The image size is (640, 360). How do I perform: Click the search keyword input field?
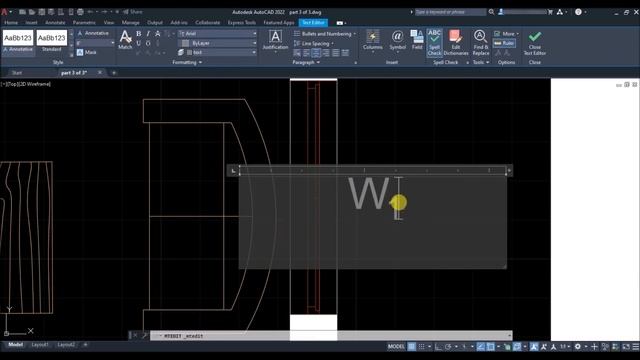coord(450,12)
